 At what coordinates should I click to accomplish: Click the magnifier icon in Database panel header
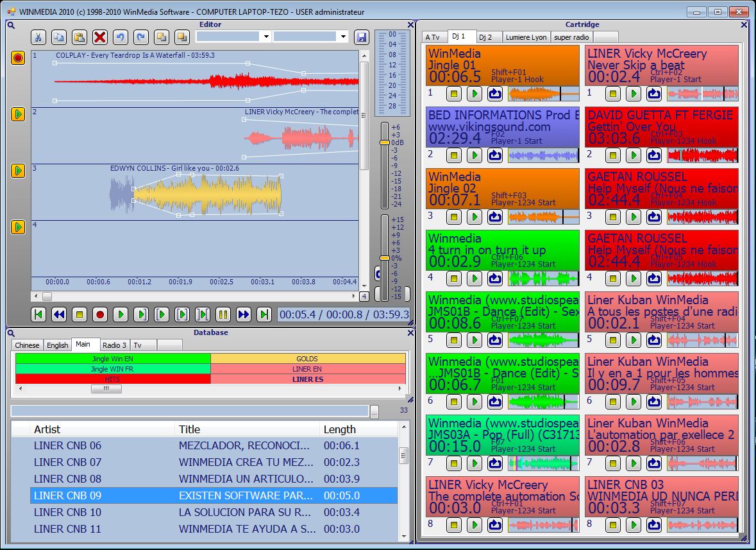tap(11, 332)
